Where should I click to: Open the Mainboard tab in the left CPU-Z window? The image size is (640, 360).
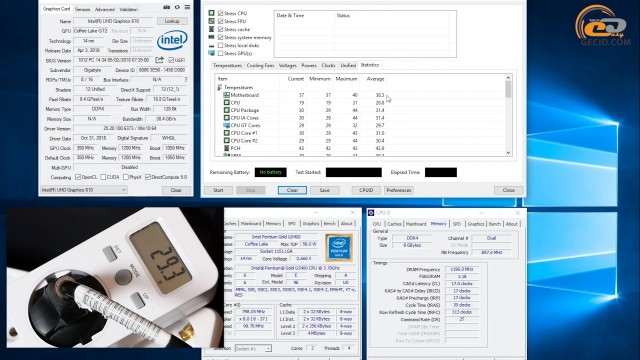[x=251, y=223]
